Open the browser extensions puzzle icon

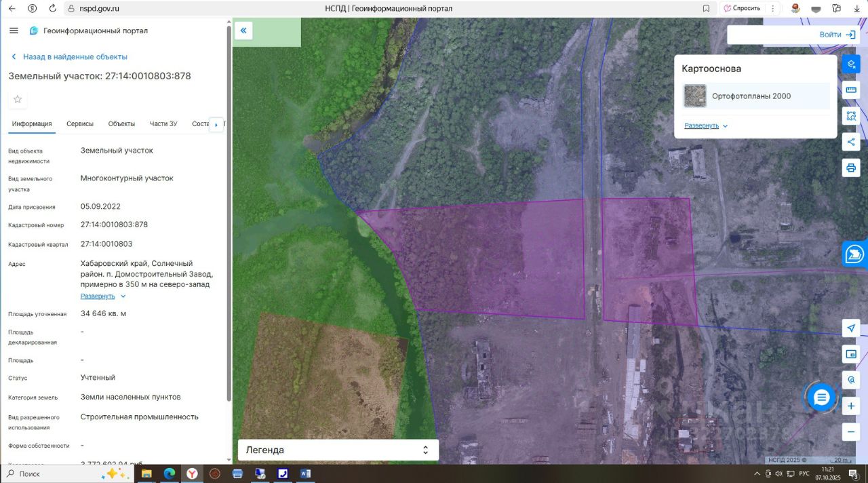(836, 8)
